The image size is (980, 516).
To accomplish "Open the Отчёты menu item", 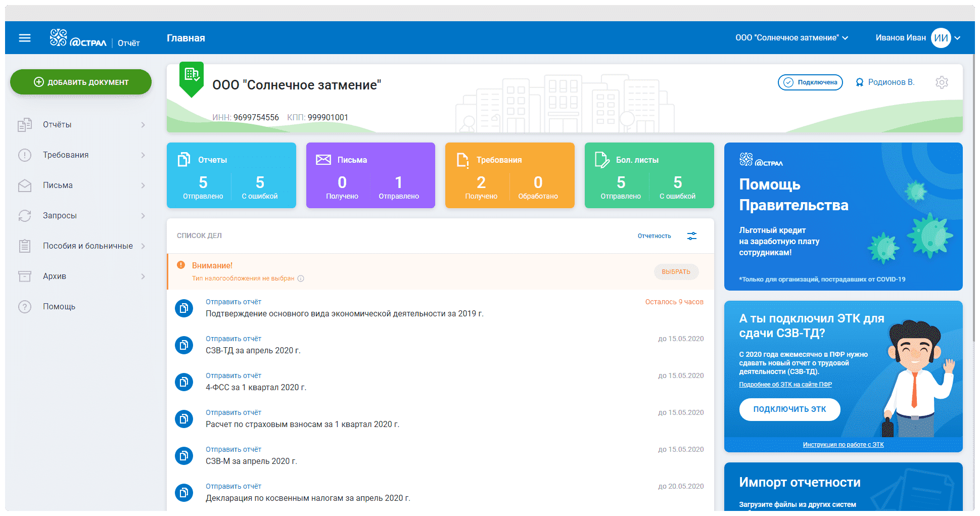I will pyautogui.click(x=81, y=125).
